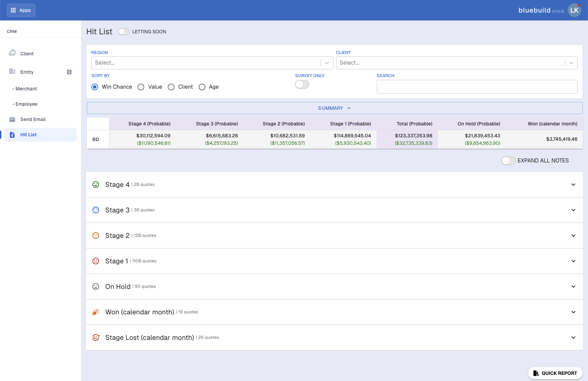Expand Stage 3 section chevron
This screenshot has height=381, width=588.
pos(573,210)
